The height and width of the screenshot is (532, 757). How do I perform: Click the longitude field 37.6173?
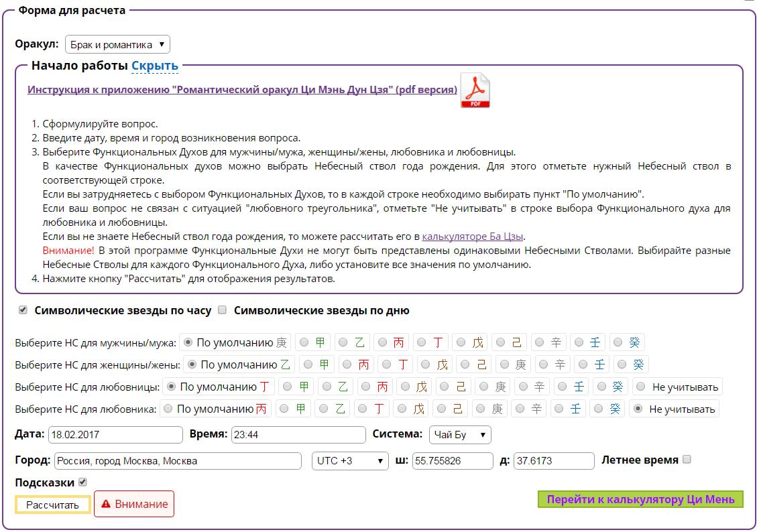pyautogui.click(x=554, y=460)
